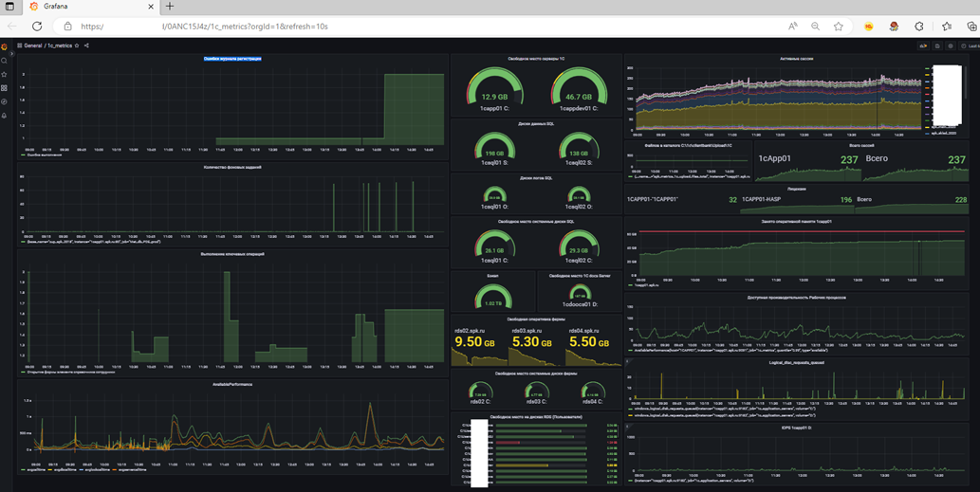
Task: Click the browser address bar
Action: click(x=379, y=27)
